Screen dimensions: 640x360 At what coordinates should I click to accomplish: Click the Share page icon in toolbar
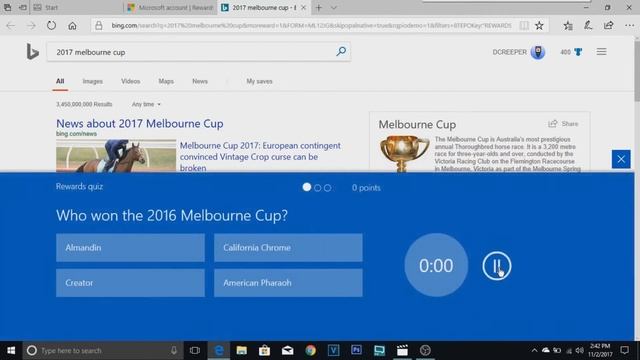tap(608, 25)
